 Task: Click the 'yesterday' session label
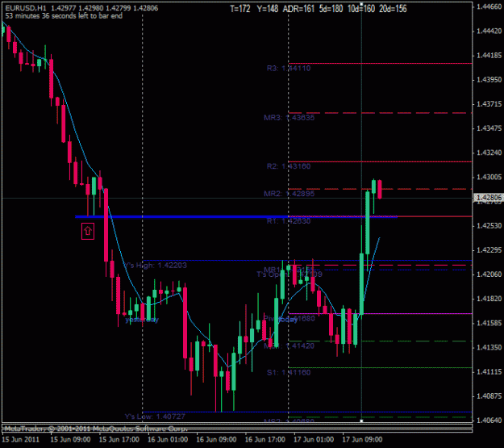[x=142, y=320]
